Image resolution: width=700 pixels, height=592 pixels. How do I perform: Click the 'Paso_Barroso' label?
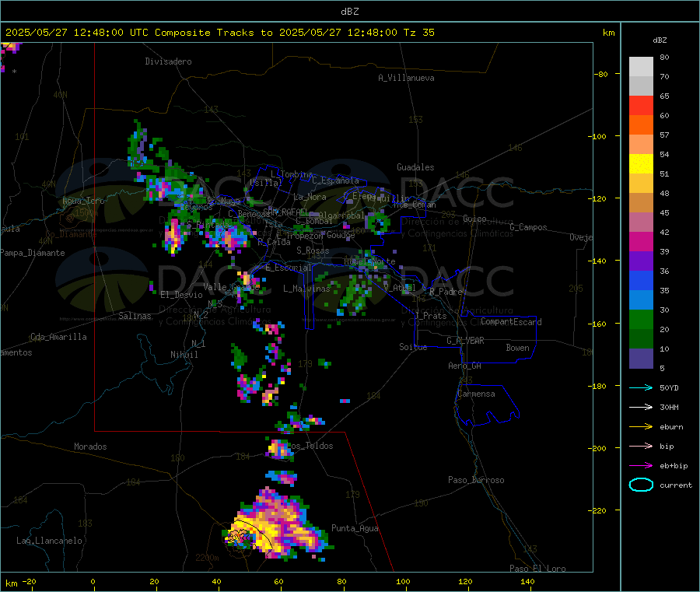point(476,480)
